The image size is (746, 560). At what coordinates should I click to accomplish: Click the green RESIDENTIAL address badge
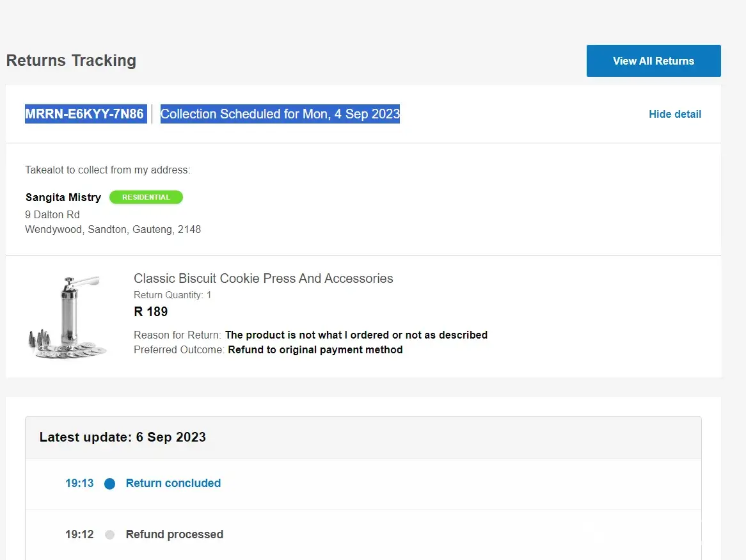[x=146, y=197]
